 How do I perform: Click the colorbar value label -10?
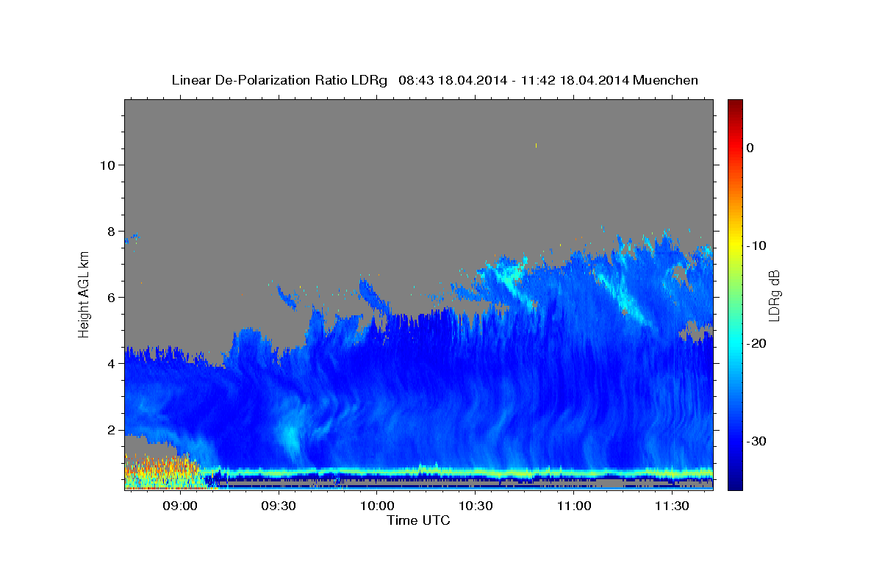pos(757,245)
